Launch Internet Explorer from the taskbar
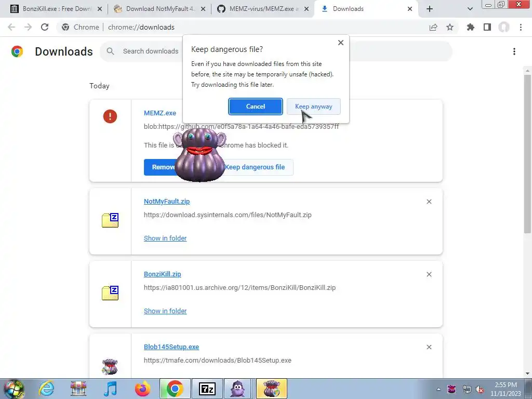Screen dimensions: 532x399 click(x=46, y=389)
